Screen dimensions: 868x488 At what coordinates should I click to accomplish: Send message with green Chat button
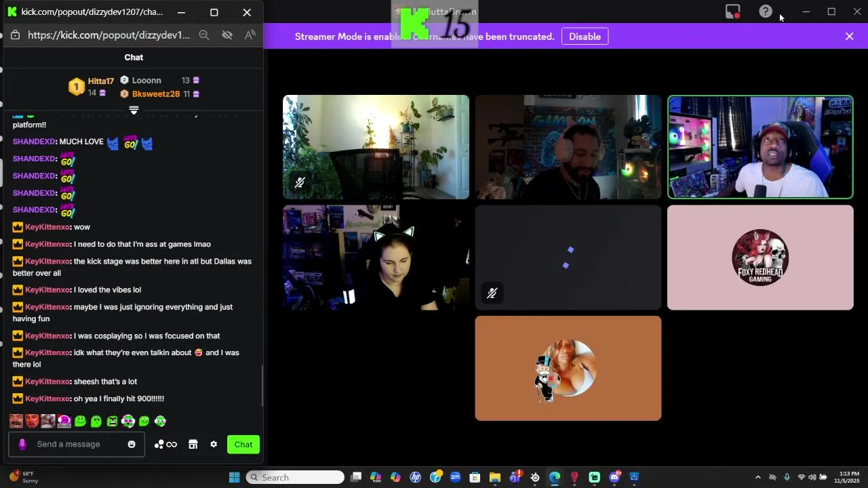point(243,445)
